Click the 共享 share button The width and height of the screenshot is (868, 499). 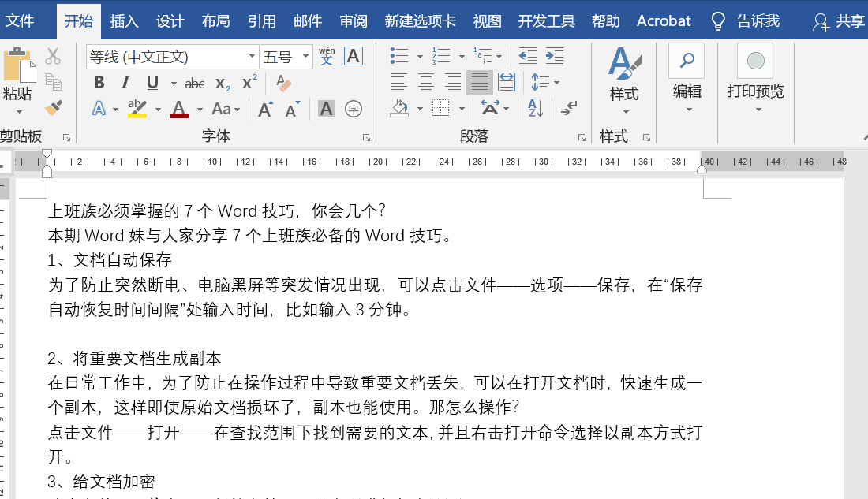coord(839,21)
